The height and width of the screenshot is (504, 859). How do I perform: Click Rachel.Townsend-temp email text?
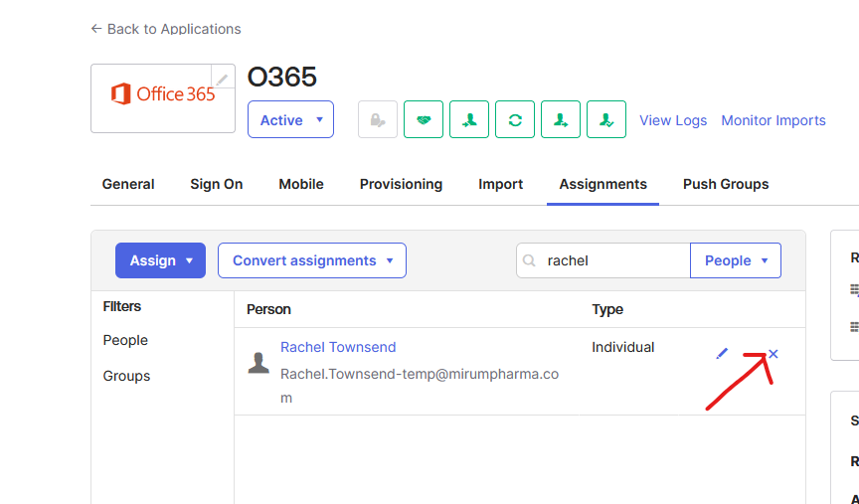[420, 386]
